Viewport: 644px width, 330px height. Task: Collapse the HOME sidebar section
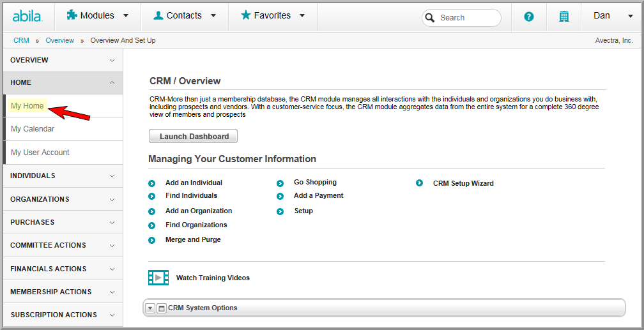pos(63,82)
